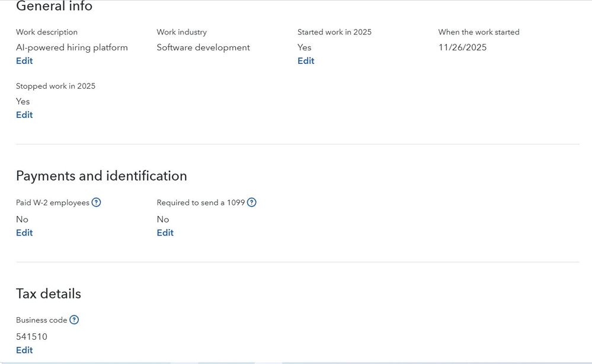The width and height of the screenshot is (592, 364).
Task: Edit the Paid W-2 employees answer
Action: [x=24, y=233]
